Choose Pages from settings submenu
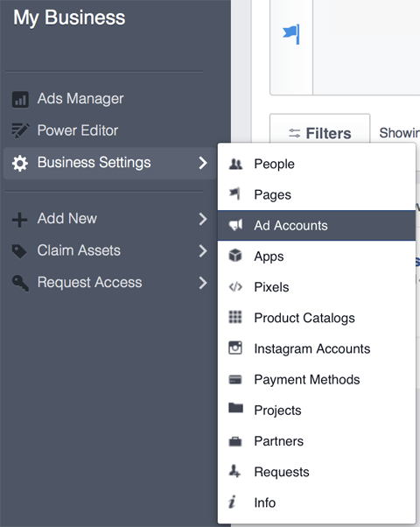The height and width of the screenshot is (527, 420). (317, 194)
